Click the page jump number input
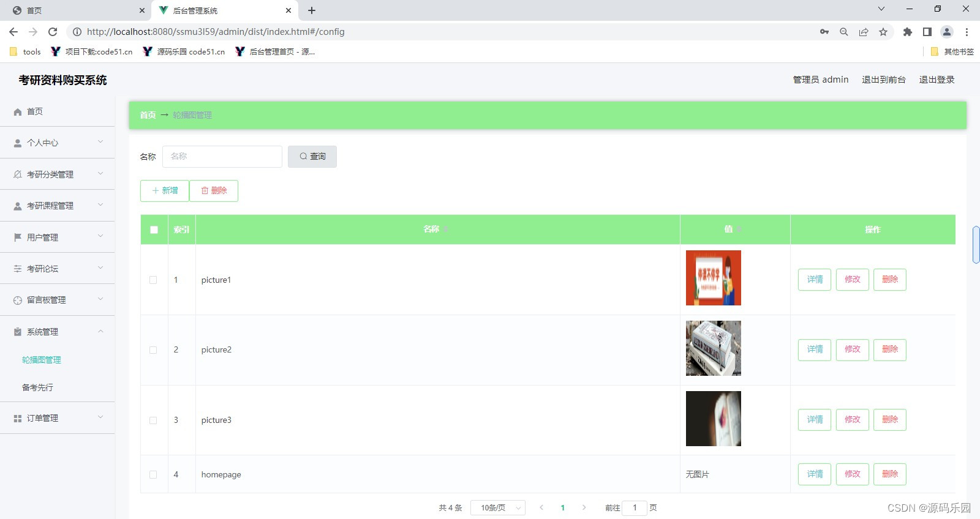The height and width of the screenshot is (519, 980). tap(635, 508)
